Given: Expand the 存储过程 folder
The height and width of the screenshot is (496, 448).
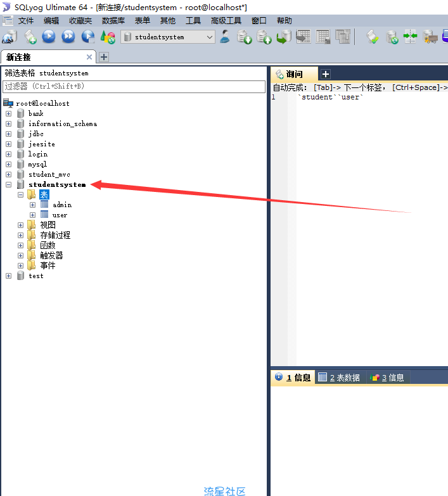Looking at the screenshot, I should [20, 235].
